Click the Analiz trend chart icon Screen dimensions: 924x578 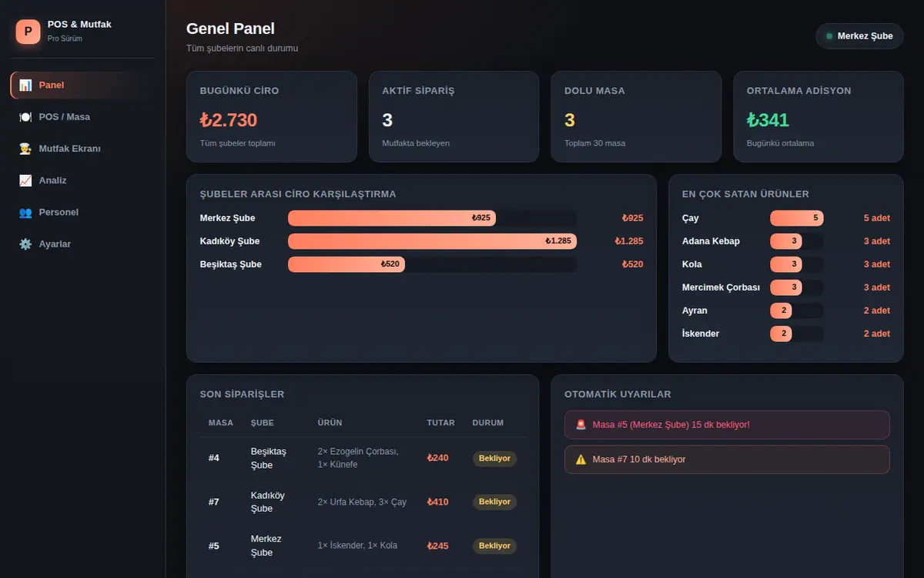coord(25,180)
